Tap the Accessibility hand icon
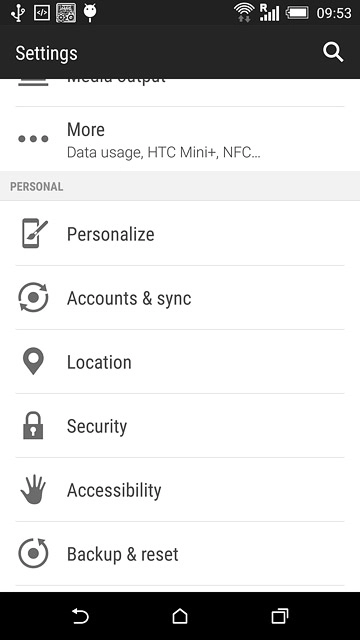This screenshot has width=360, height=640. point(33,489)
